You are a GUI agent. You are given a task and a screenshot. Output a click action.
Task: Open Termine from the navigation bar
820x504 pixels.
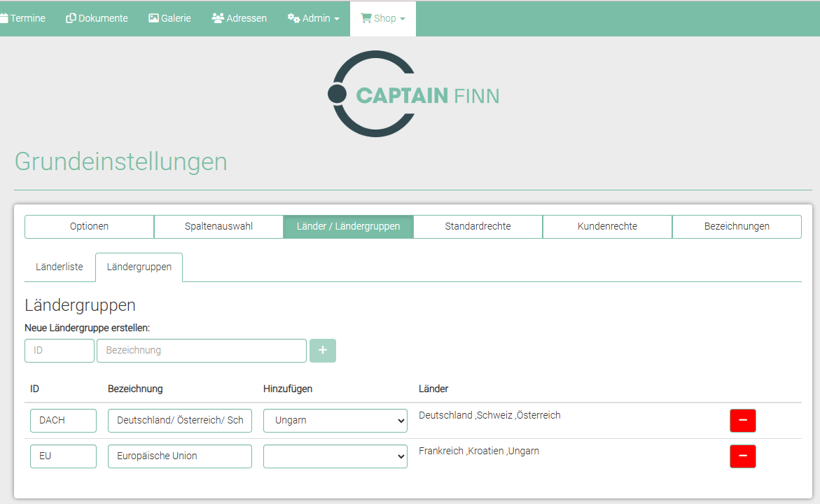coord(22,18)
